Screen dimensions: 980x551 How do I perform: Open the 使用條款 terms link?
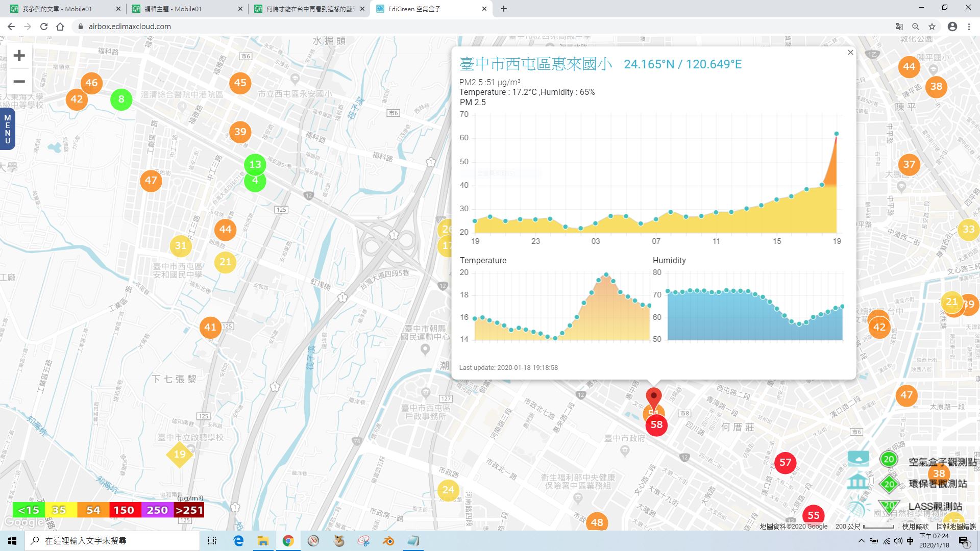[916, 527]
